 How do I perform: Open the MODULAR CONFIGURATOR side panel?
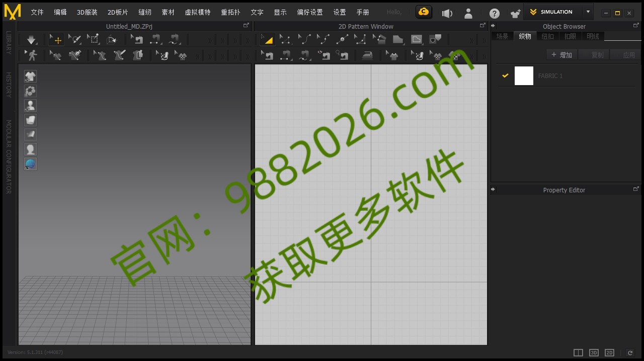pyautogui.click(x=9, y=157)
